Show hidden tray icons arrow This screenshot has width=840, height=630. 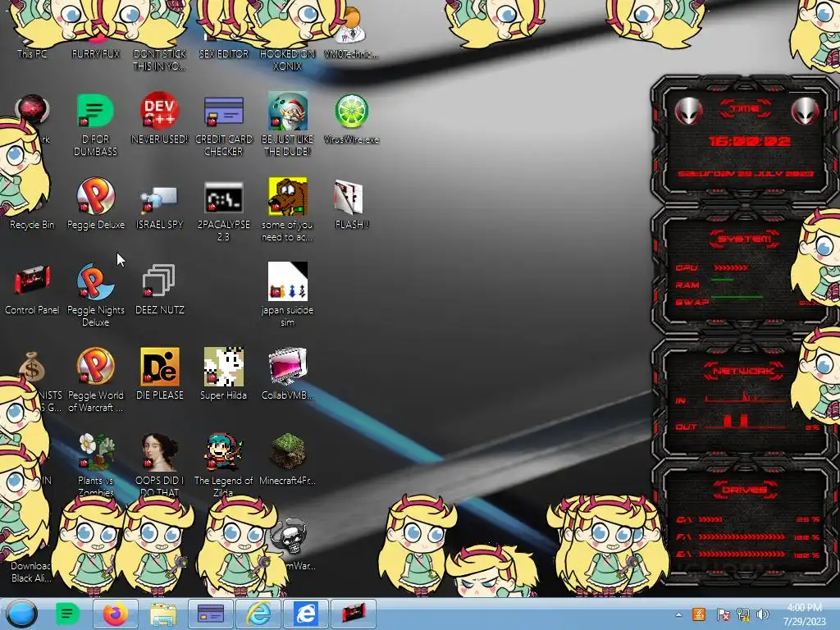click(x=678, y=615)
